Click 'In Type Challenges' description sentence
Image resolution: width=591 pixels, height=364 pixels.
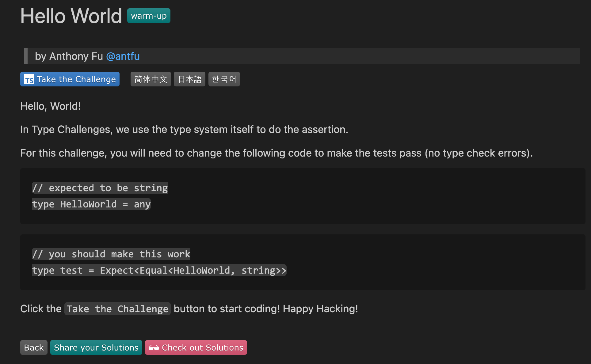[184, 130]
